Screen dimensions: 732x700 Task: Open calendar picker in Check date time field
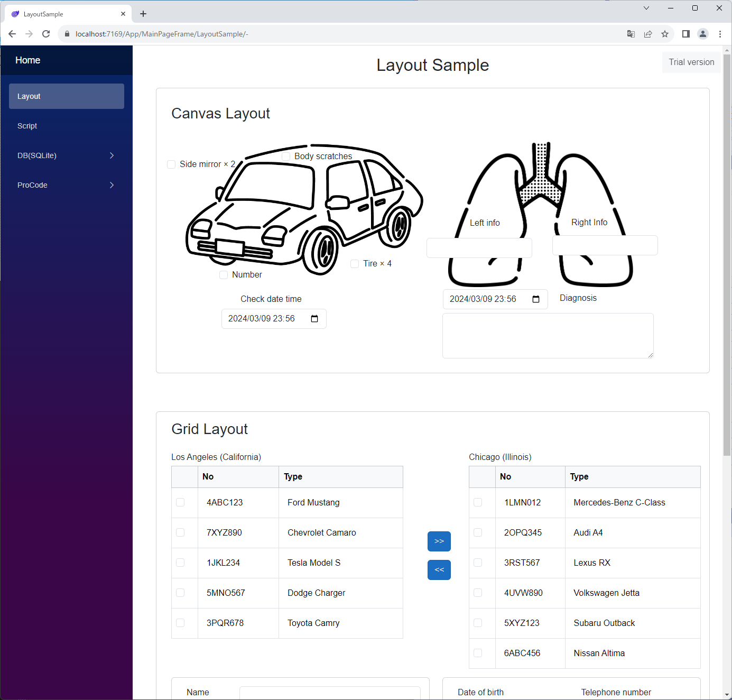point(314,319)
